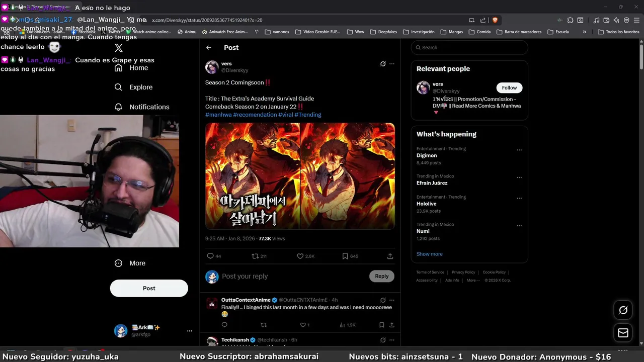Open the floating Grok button
Viewport: 644px width, 362px height.
[623, 310]
